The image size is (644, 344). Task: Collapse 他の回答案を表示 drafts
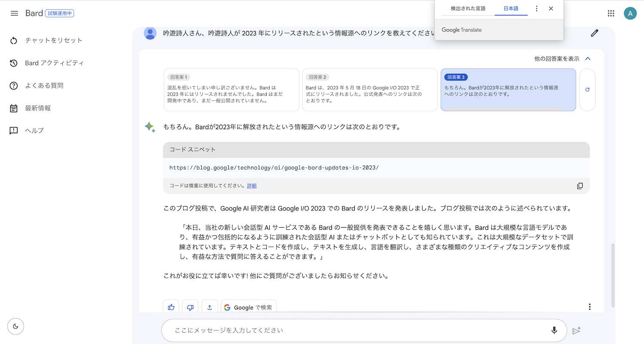[x=563, y=58]
